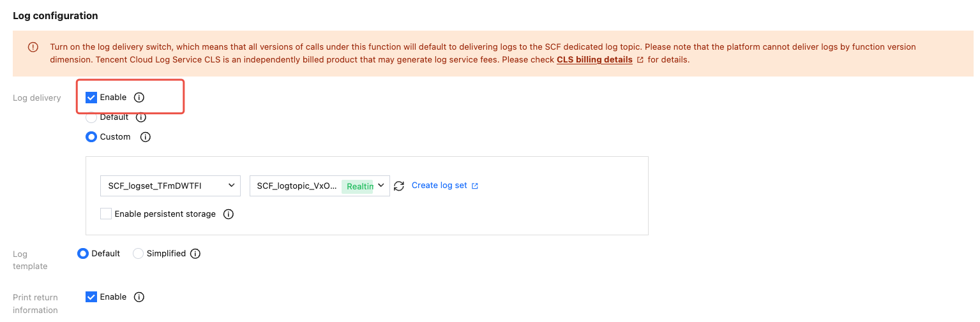Image resolution: width=980 pixels, height=322 pixels.
Task: Click the info icon beside Enable persistent storage
Action: [228, 214]
